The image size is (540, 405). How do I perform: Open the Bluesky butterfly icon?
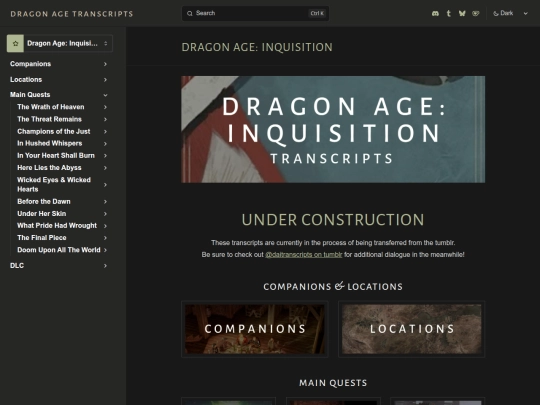[462, 13]
